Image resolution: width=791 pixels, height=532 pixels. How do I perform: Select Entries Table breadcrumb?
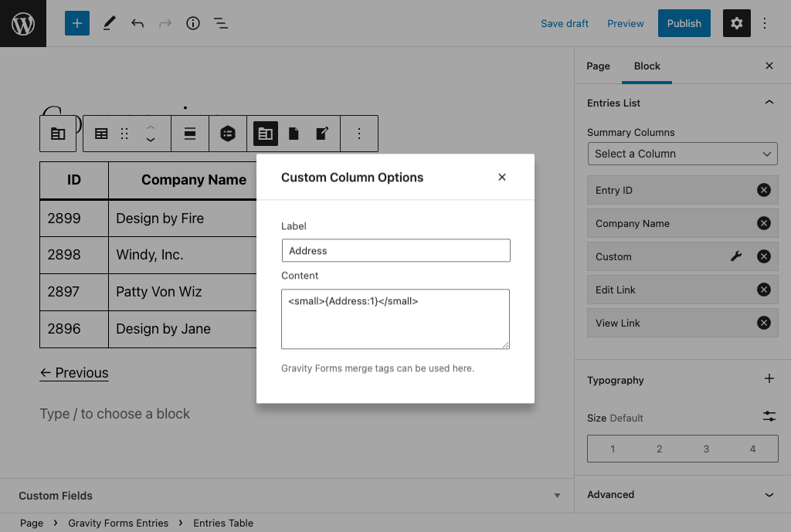(x=223, y=523)
